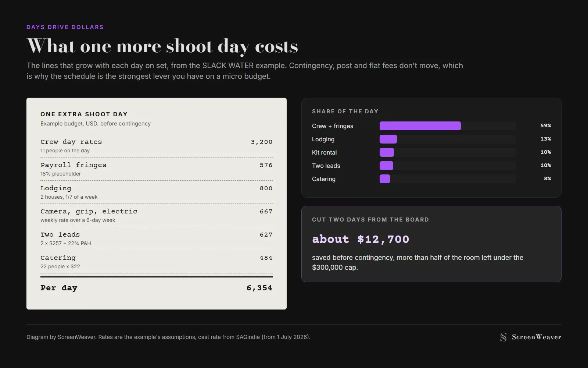
Task: Click the 2 houses, 1/7 of a week note
Action: [x=69, y=197]
